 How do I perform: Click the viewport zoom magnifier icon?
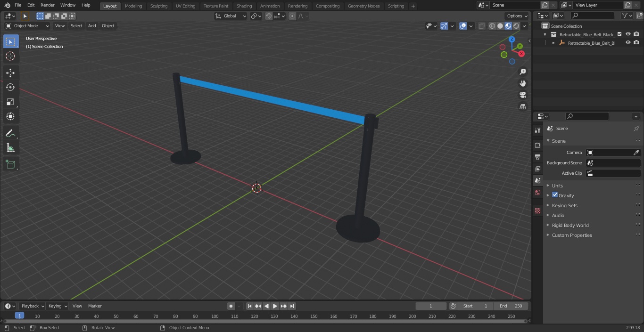point(522,72)
